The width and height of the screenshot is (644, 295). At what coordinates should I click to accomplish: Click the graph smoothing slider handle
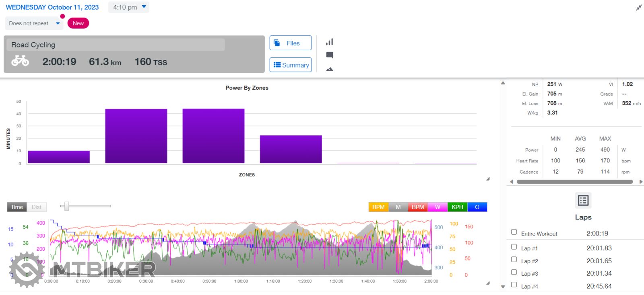click(x=67, y=206)
